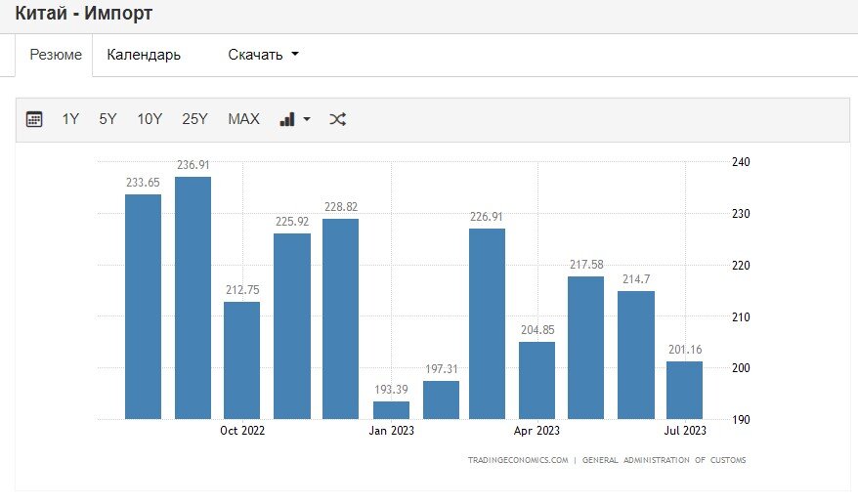Click the bar labeled 226.91
This screenshot has width=858, height=504.
click(x=487, y=323)
